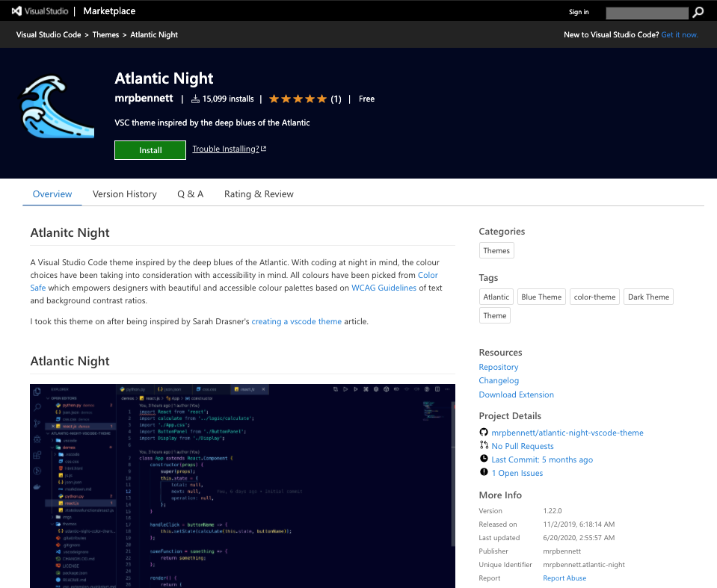The height and width of the screenshot is (588, 717).
Task: Open the Trouble Installing? help link
Action: 225,149
